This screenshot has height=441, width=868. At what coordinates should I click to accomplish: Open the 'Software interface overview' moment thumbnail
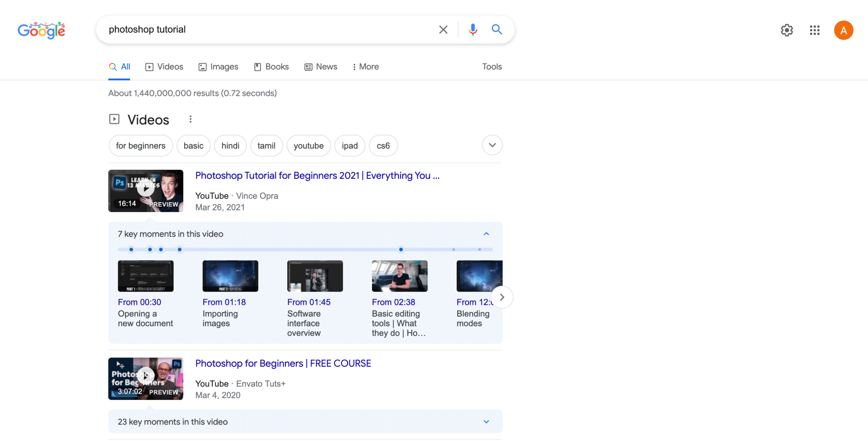pos(315,276)
